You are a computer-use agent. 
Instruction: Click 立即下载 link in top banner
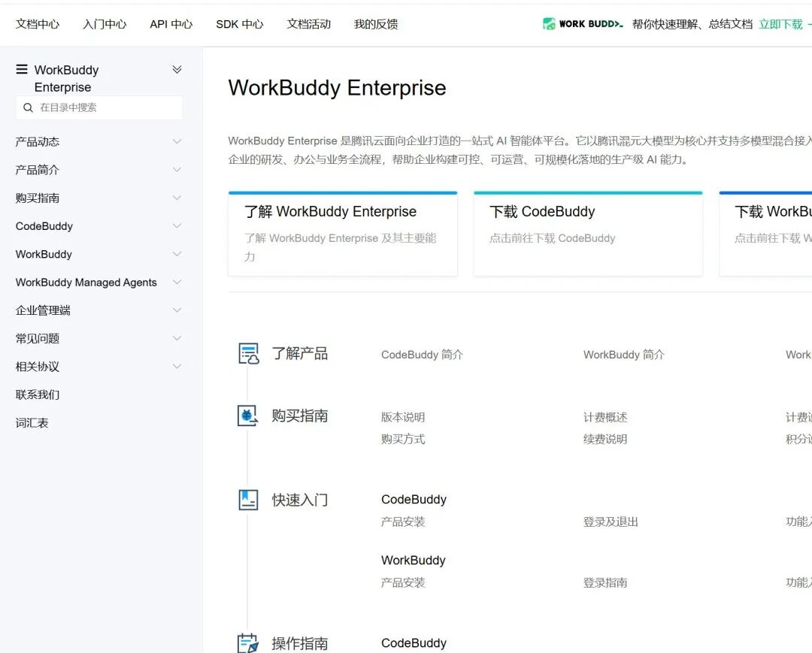pos(781,24)
